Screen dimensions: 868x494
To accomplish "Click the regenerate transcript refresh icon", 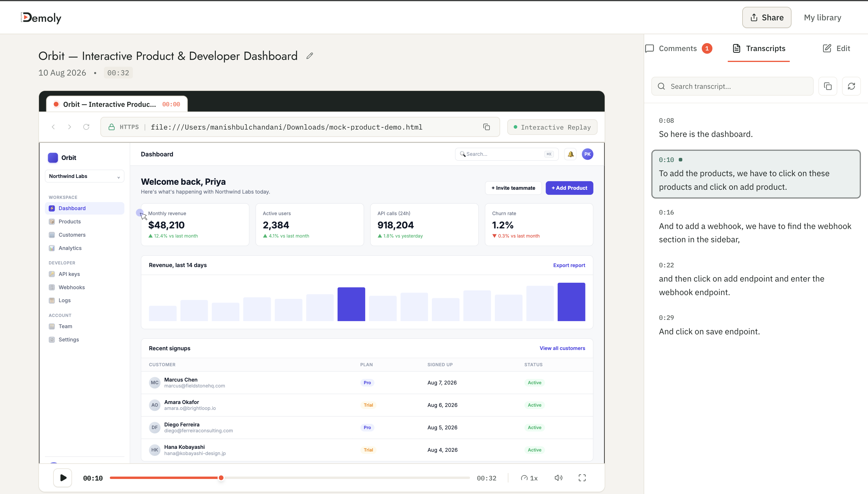I will tap(851, 86).
